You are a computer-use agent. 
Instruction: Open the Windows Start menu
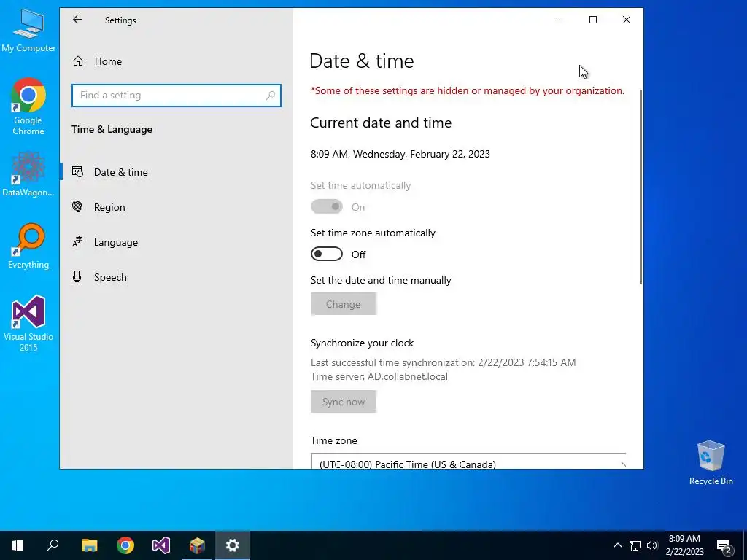pyautogui.click(x=18, y=545)
